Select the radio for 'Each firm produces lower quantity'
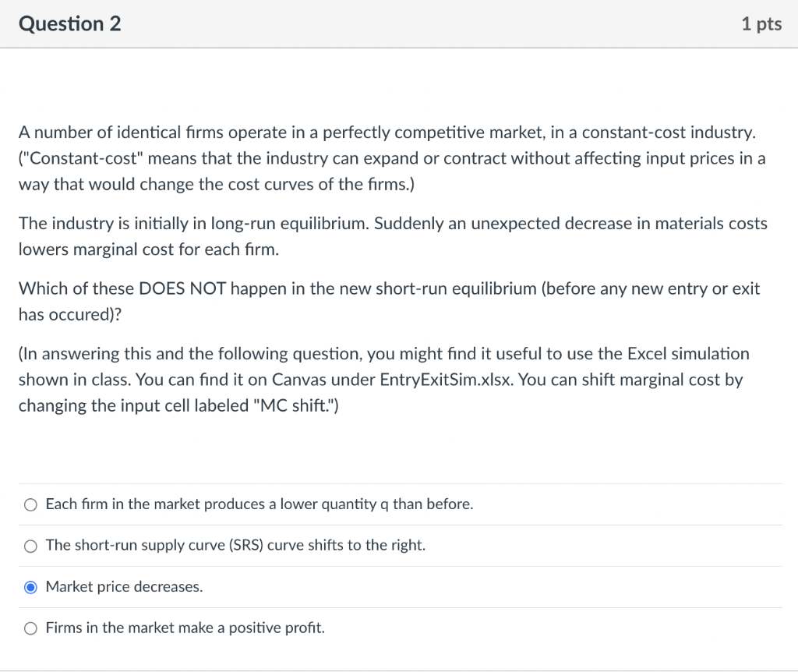This screenshot has width=798, height=672. 30,504
